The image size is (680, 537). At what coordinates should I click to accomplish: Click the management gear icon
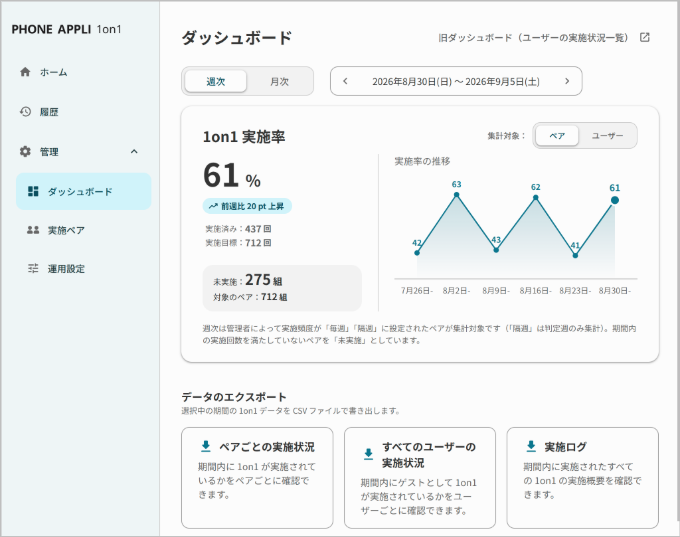coord(25,151)
